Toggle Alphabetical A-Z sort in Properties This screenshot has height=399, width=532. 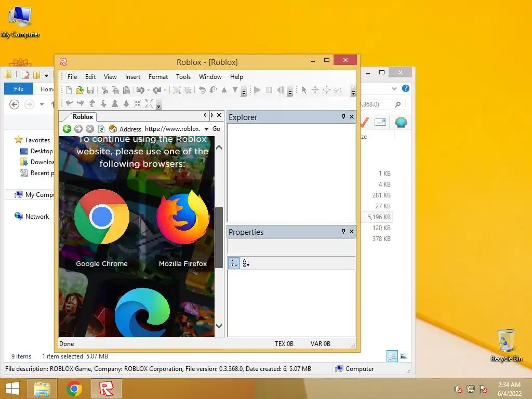click(x=246, y=262)
